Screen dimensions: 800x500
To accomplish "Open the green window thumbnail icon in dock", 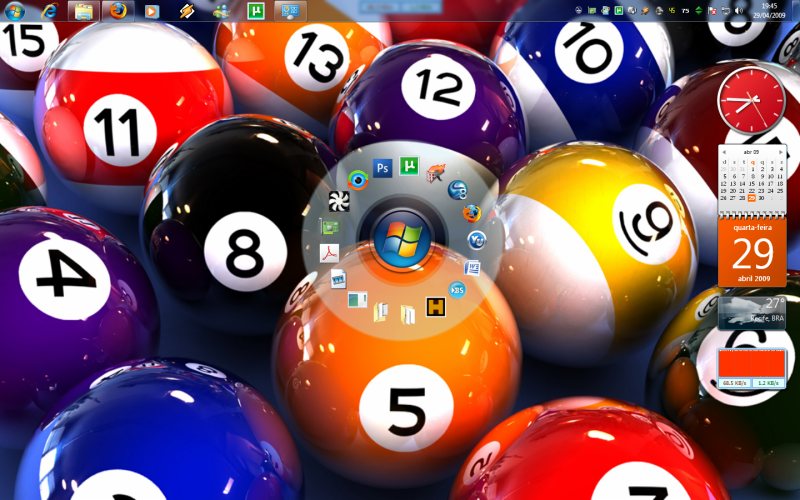I will (x=357, y=299).
